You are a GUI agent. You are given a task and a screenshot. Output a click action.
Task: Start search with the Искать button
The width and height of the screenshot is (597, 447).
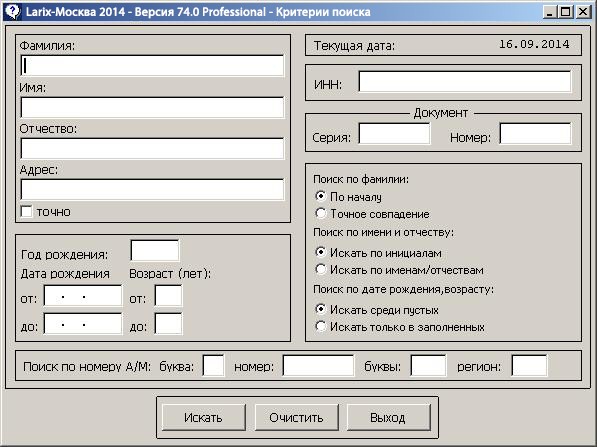(x=203, y=417)
